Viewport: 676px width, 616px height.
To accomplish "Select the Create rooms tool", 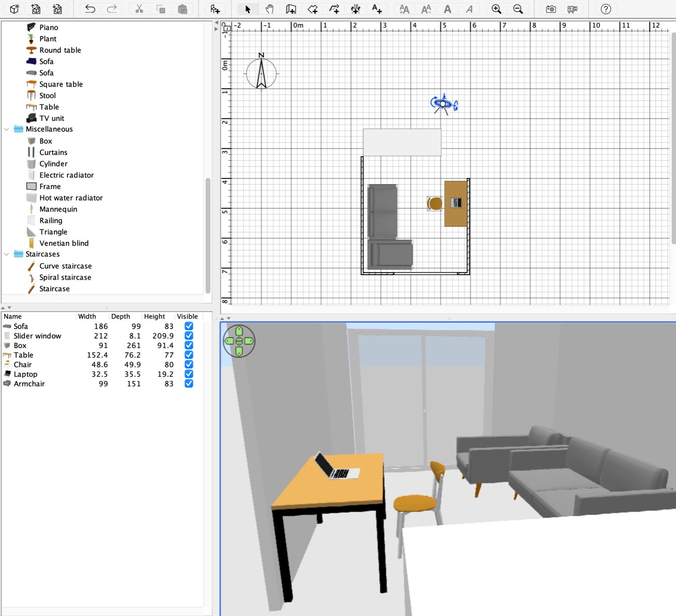I will (x=313, y=9).
